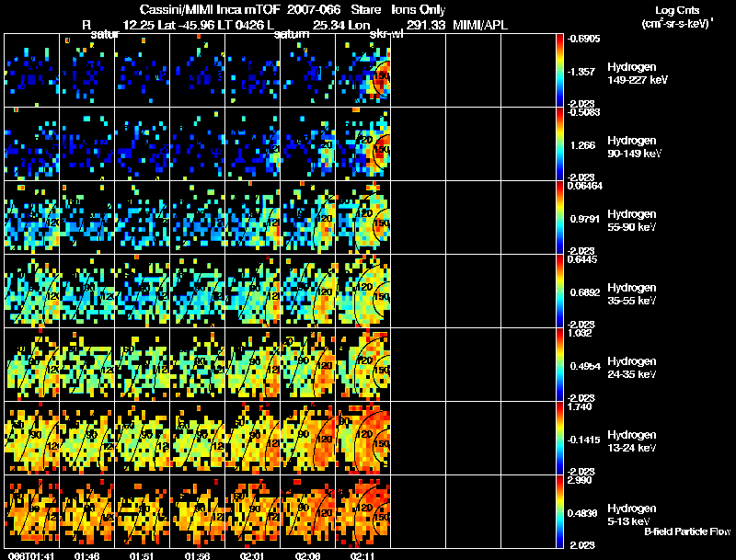Viewport: 736px width, 560px height.
Task: Select the 149-227 keV panel at 01:41
Action: [31, 71]
